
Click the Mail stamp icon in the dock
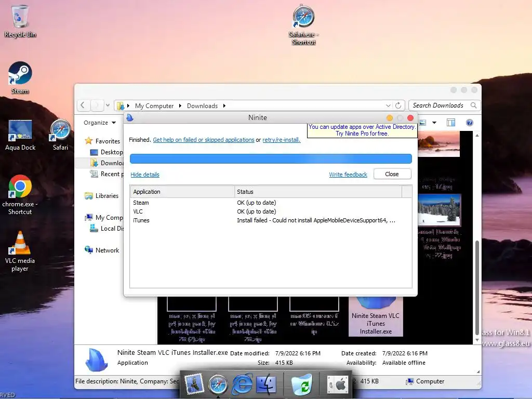194,384
